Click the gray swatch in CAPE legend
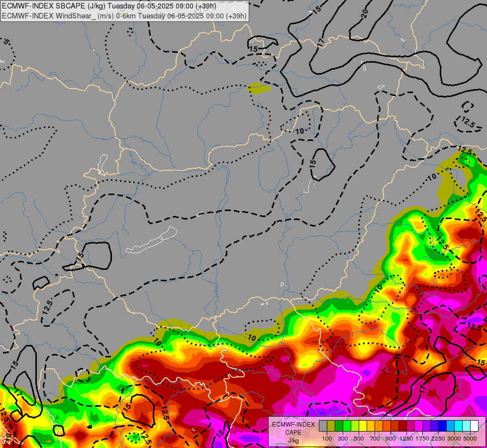This screenshot has height=448, width=487. [323, 426]
